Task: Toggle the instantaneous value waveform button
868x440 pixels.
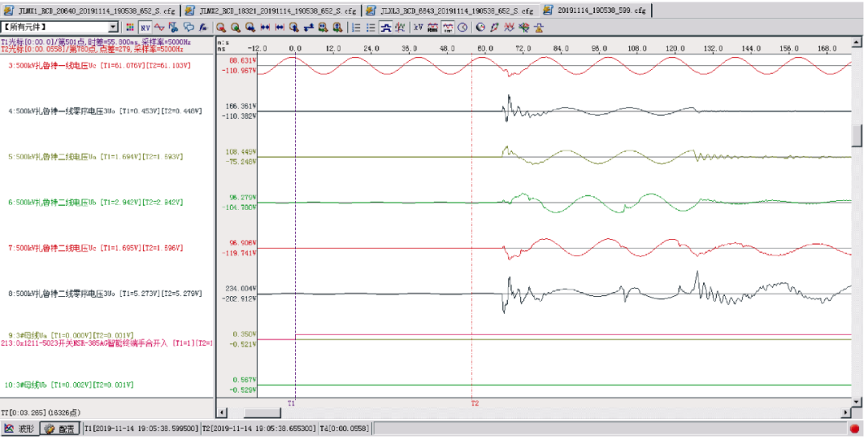Action: pos(448,27)
